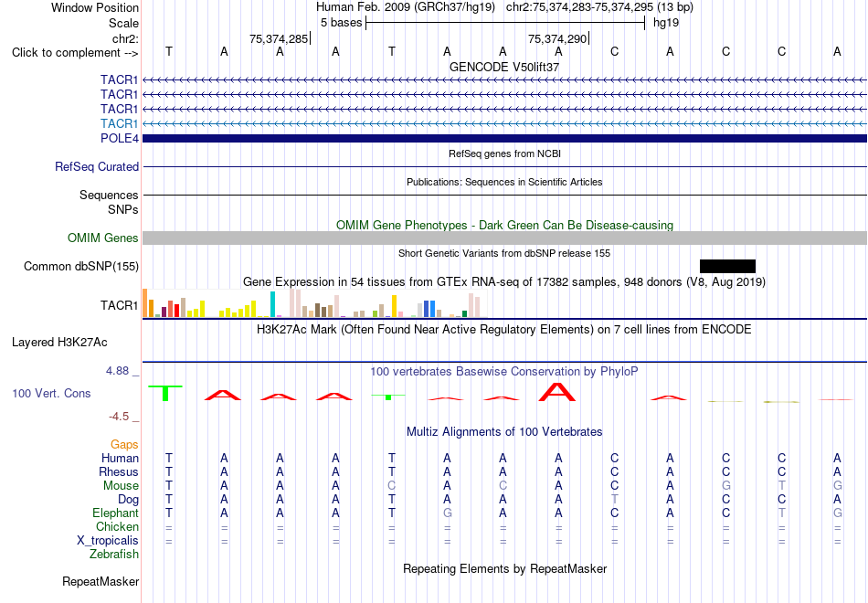This screenshot has height=603, width=868.
Task: Select the Zebrafish species row label
Action: [x=114, y=554]
